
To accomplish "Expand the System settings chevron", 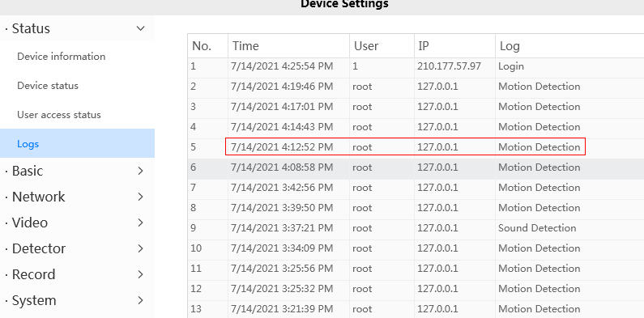I will (x=140, y=300).
